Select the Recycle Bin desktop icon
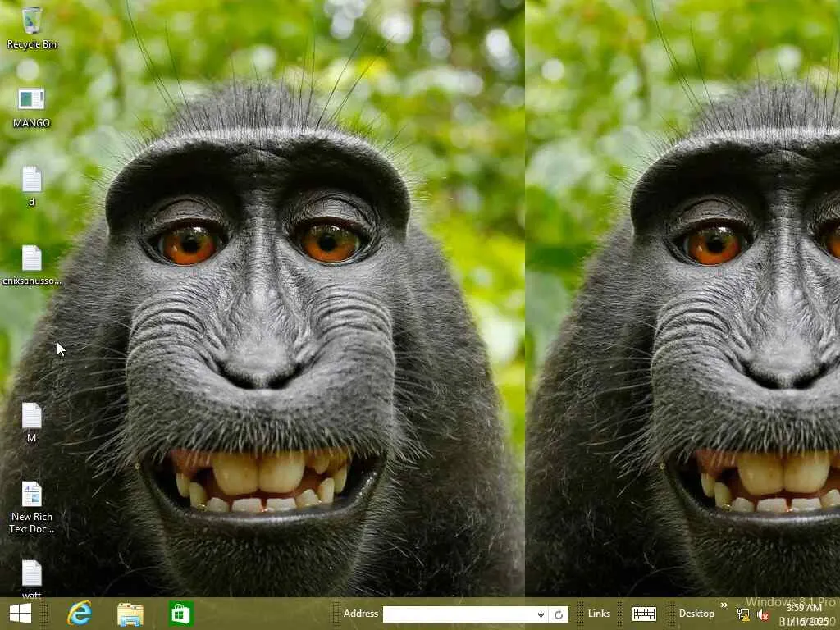 tap(32, 28)
